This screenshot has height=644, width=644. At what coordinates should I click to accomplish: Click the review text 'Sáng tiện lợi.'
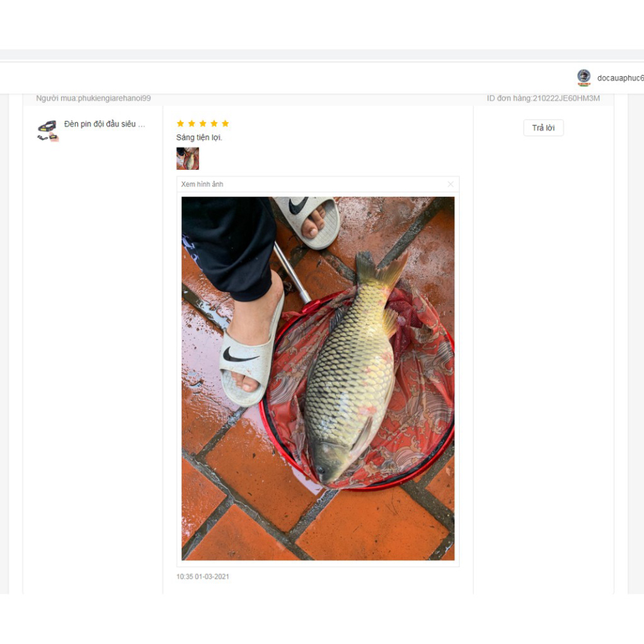[199, 138]
